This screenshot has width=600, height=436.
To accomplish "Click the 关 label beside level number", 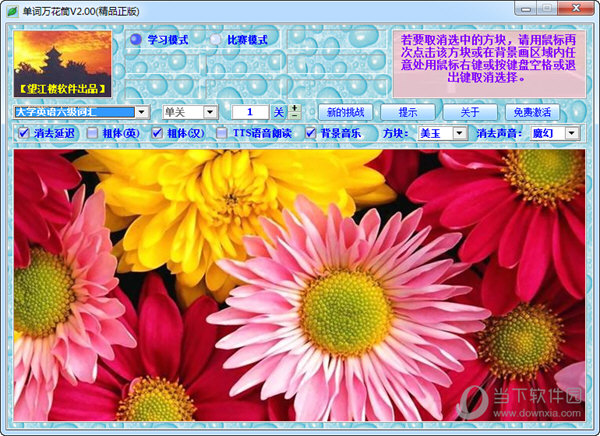I will (x=279, y=112).
